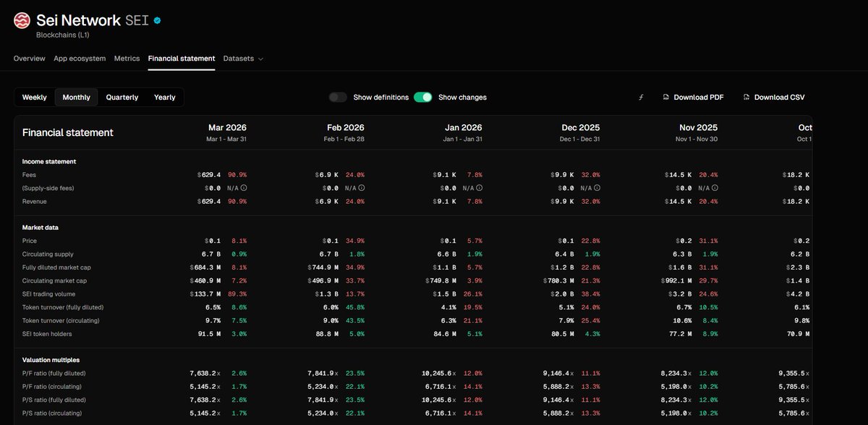Image resolution: width=868 pixels, height=425 pixels.
Task: Enable the Show definitions toggle
Action: tap(337, 96)
